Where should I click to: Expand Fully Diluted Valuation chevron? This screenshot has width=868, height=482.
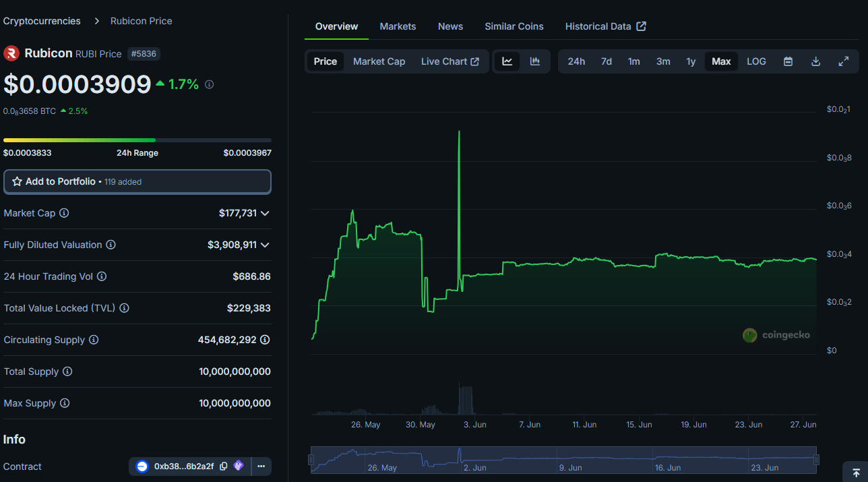click(265, 245)
